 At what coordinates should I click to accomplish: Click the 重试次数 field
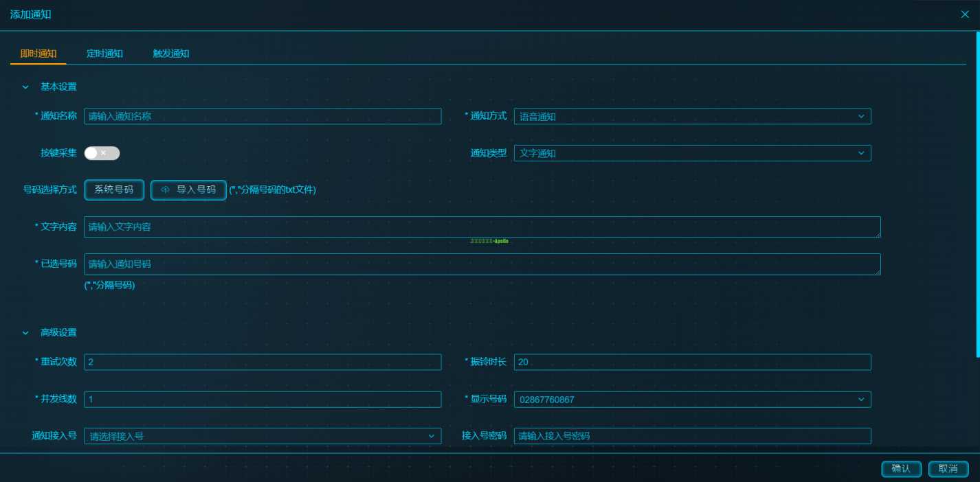[x=263, y=362]
